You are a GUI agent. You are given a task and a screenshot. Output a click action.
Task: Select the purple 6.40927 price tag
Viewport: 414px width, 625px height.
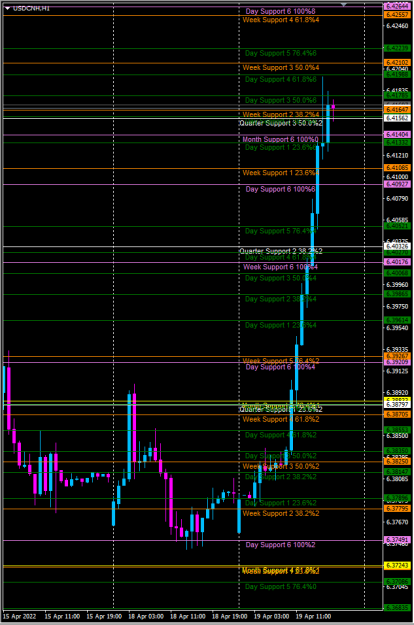point(397,184)
